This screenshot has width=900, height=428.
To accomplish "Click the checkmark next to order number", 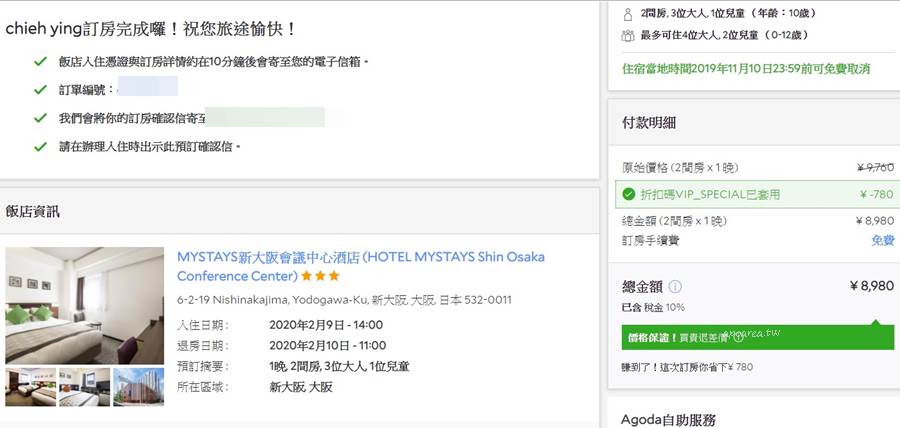I will click(x=40, y=90).
